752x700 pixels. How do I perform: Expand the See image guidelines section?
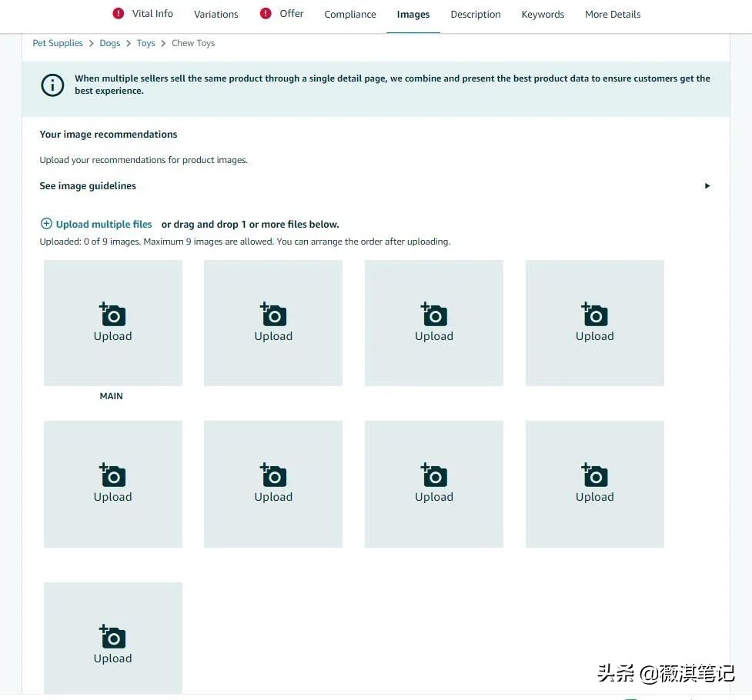pos(87,185)
